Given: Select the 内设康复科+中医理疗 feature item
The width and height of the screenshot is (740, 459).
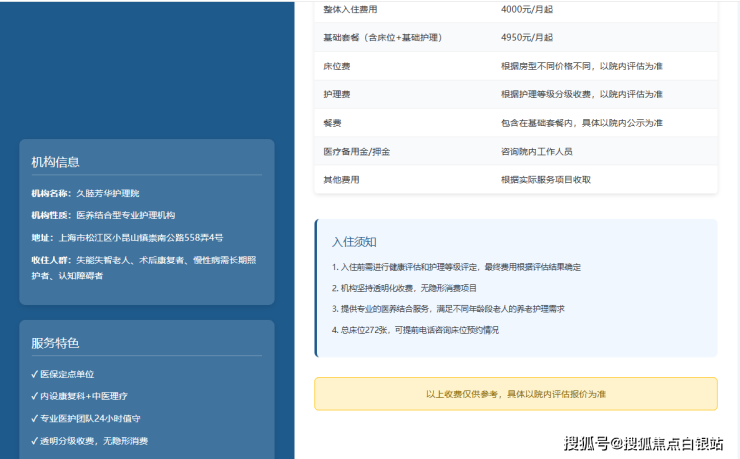Looking at the screenshot, I should tap(79, 396).
